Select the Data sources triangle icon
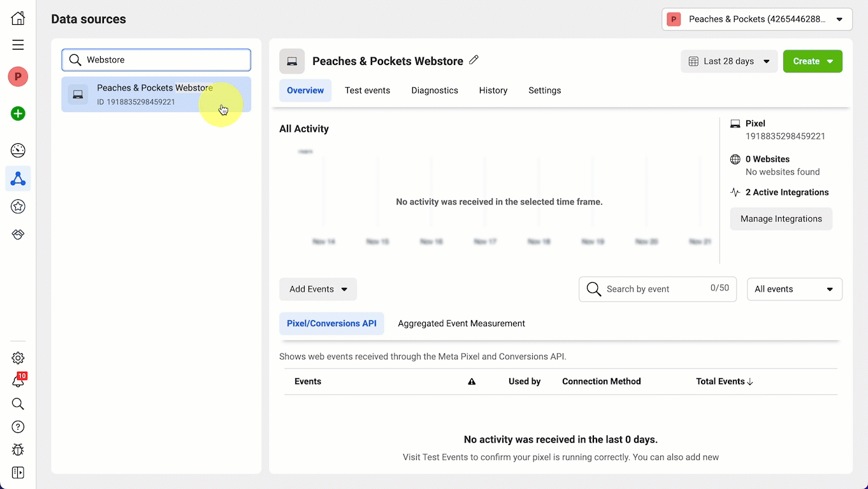 click(18, 179)
